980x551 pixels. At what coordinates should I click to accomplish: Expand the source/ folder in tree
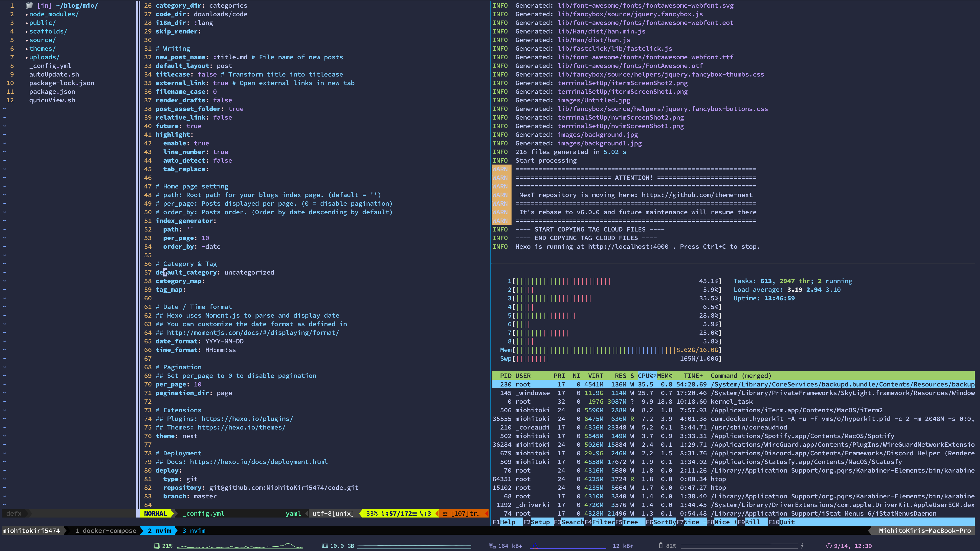(42, 40)
